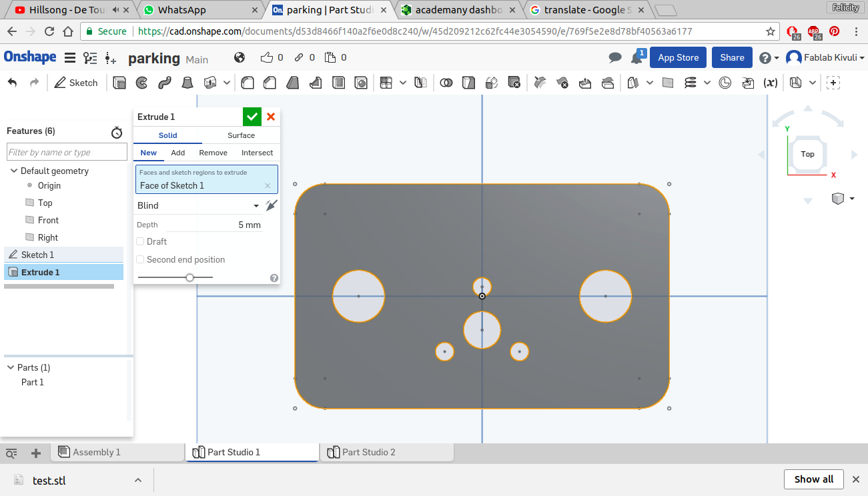
Task: Click the Share button
Action: (x=732, y=57)
